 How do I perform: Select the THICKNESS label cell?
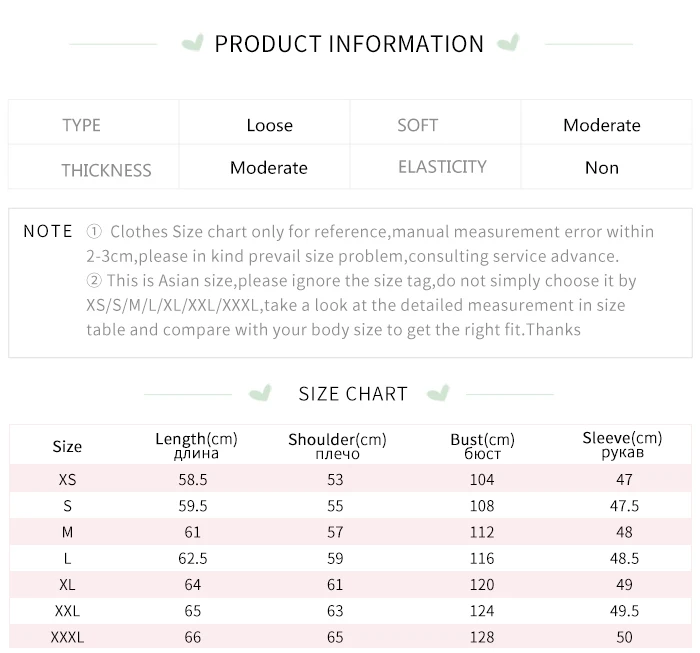click(94, 167)
